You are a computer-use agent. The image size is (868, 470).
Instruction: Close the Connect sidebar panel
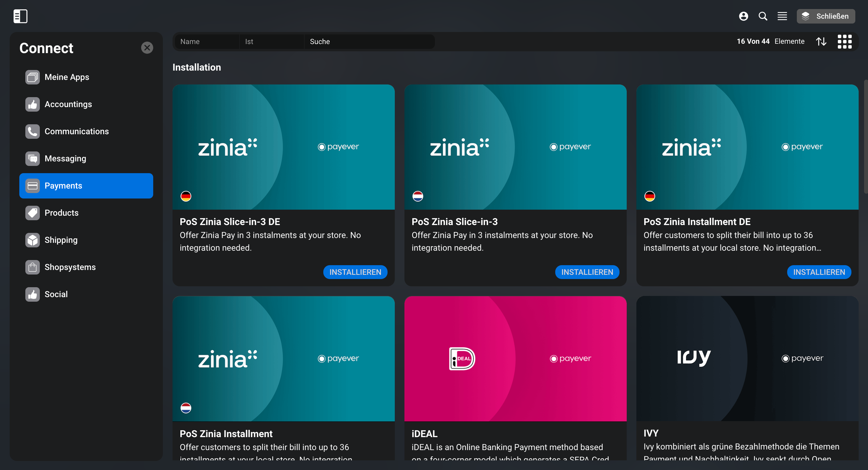coord(147,47)
